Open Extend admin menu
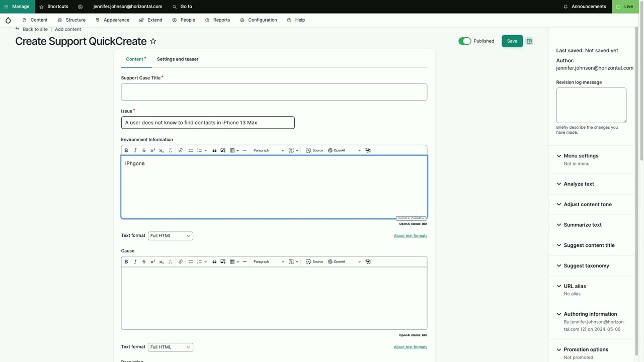644x362 pixels. tap(150, 20)
